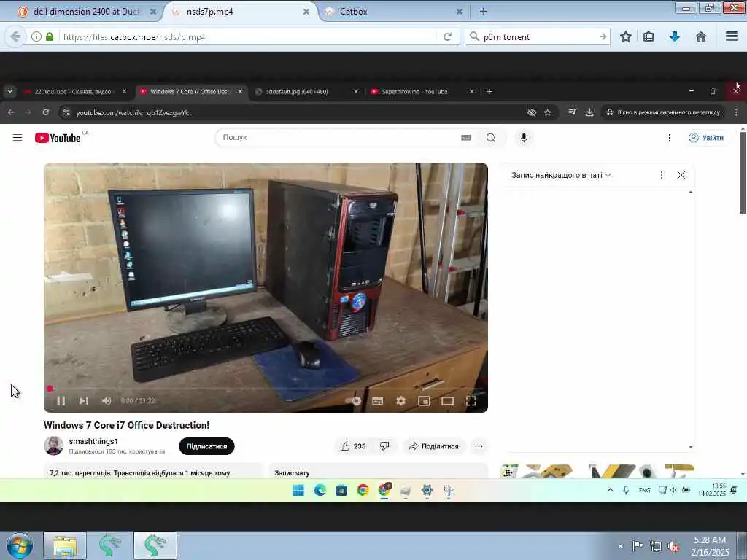Open Firefox bookmarks list icon
Viewport: 747px width, 560px height.
(649, 36)
